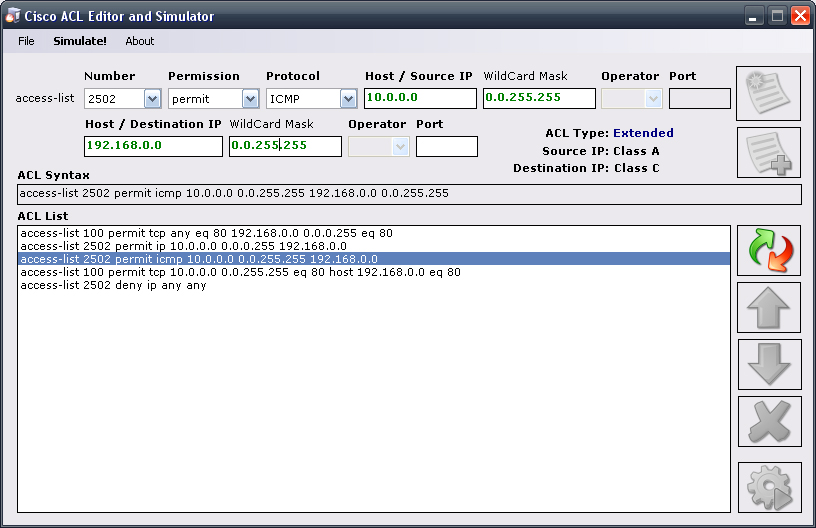The image size is (816, 528).
Task: Click the add ACL entry icon with plus
Action: coord(769,153)
